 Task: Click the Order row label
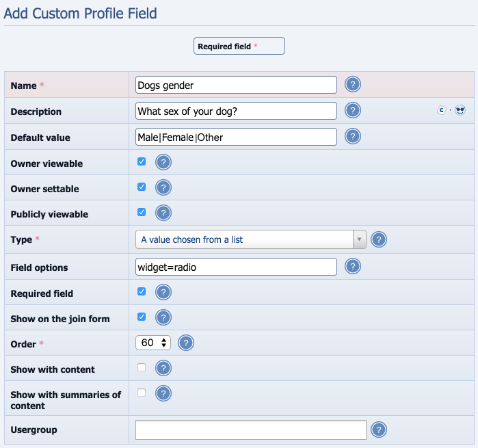(x=23, y=344)
